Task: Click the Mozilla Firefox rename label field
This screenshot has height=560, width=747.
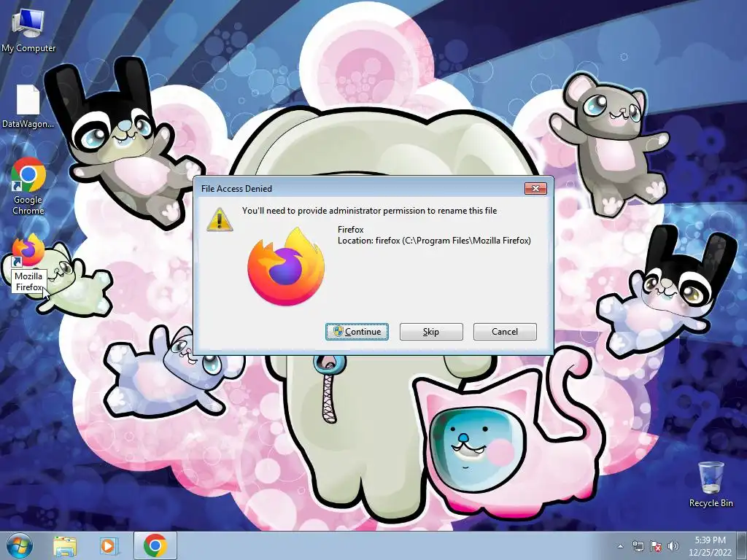Action: (28, 281)
